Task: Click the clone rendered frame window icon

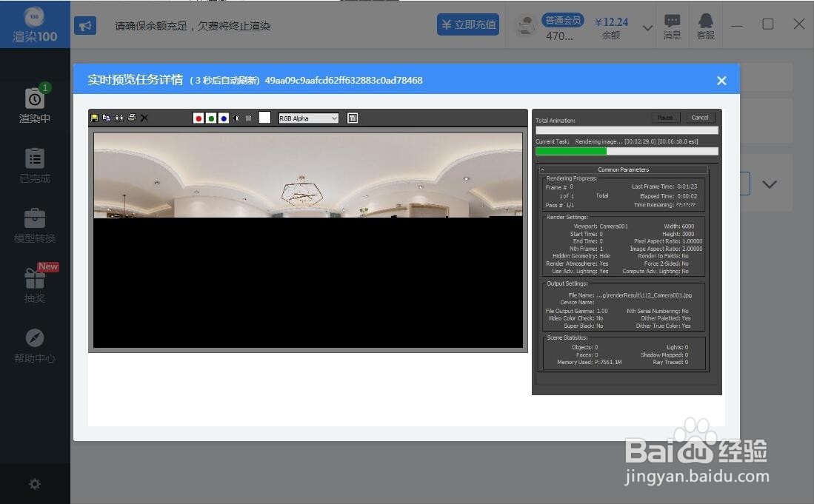Action: (119, 118)
